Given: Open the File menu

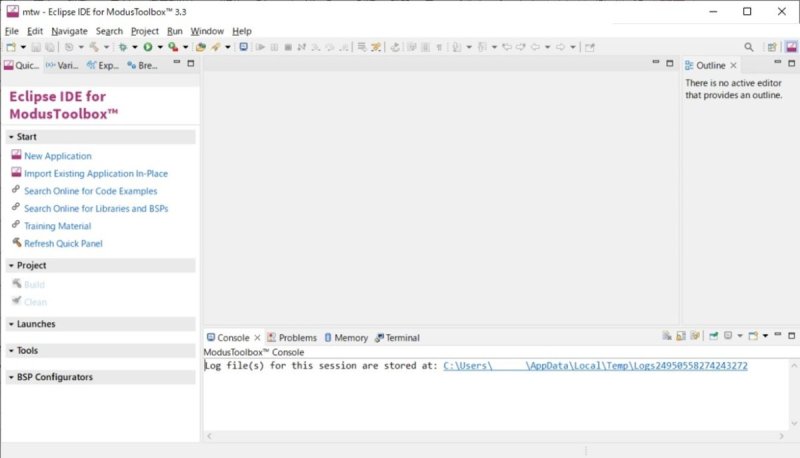Looking at the screenshot, I should 11,31.
